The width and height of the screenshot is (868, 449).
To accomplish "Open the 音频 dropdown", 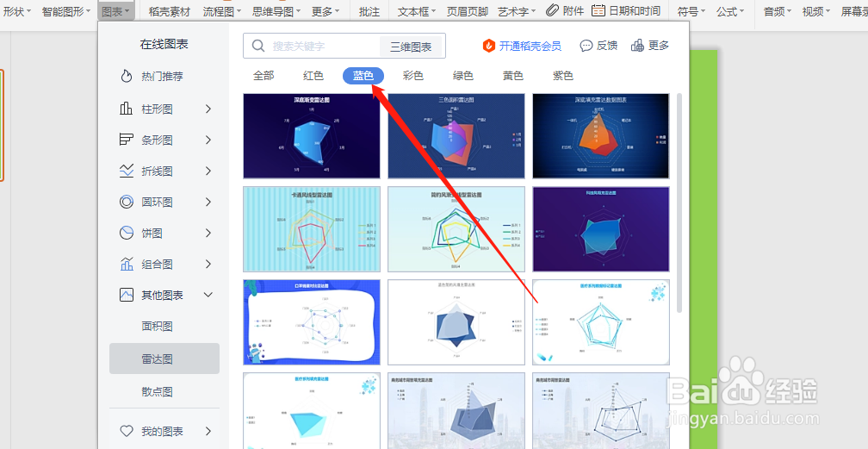I will (x=778, y=11).
